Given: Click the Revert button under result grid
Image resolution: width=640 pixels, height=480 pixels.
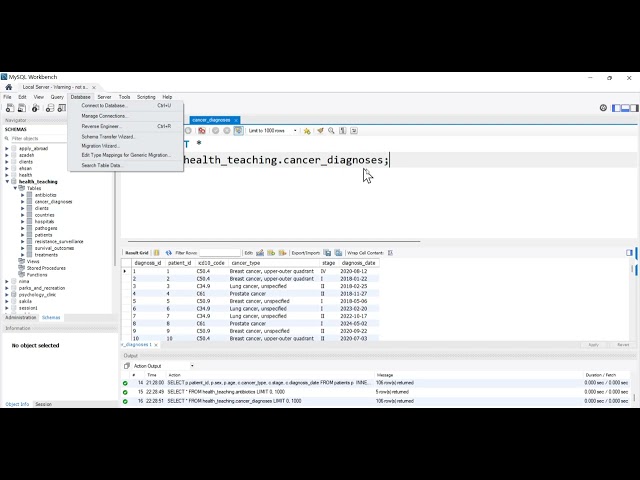Looking at the screenshot, I should coord(623,345).
